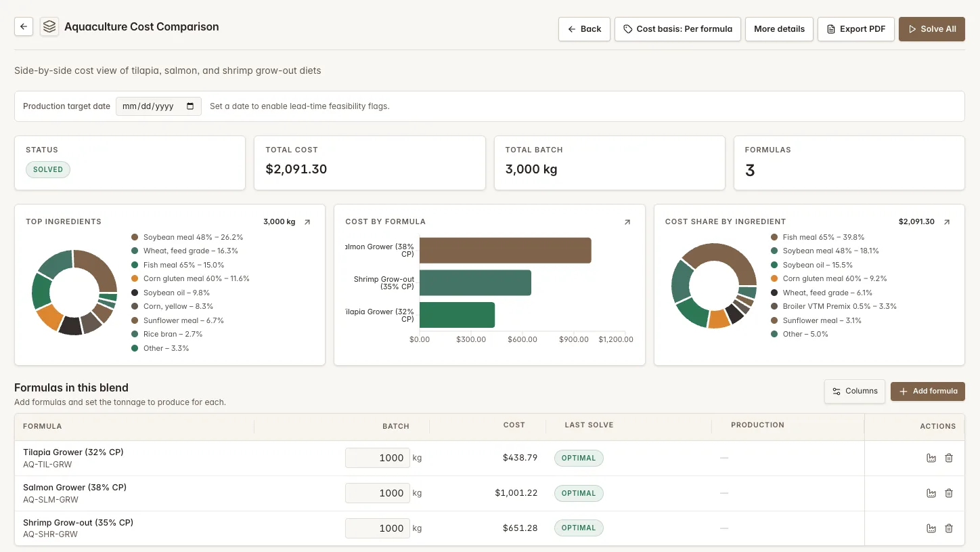Click the OPTIMAL badge in the Shrimp row
This screenshot has width=980, height=552.
[x=579, y=528]
